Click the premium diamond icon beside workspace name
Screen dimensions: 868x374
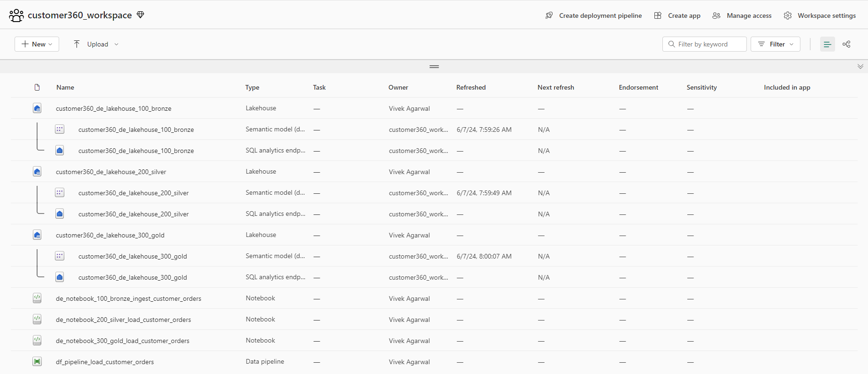click(140, 15)
